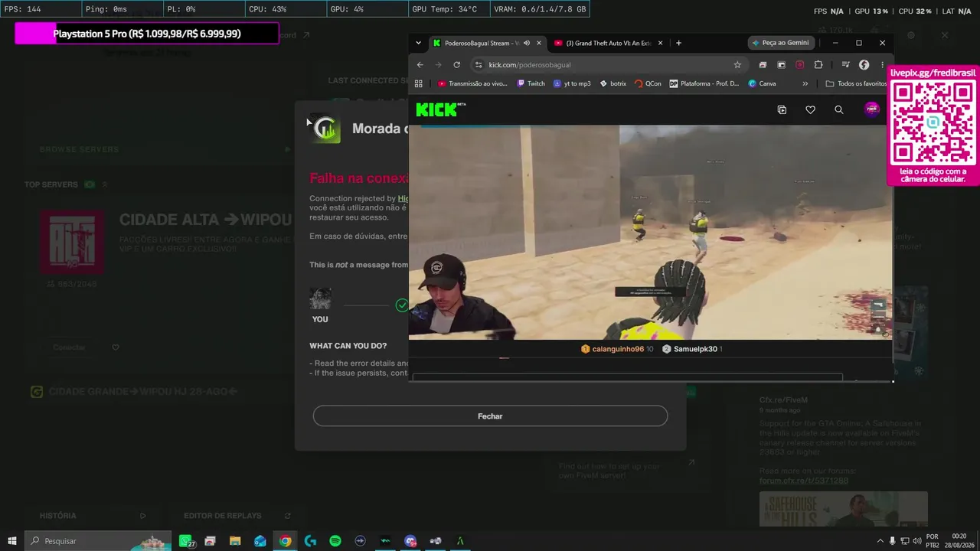This screenshot has height=551, width=980.
Task: Open the Transmissão ao vivo bookmark
Action: (x=472, y=83)
